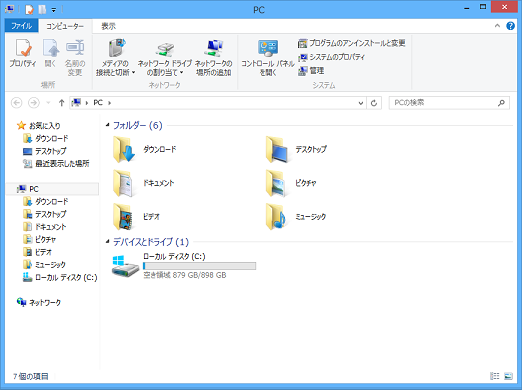Viewport: 522px width, 390px height.
Task: Select the ミュージック folder icon in main pane
Action: point(276,217)
